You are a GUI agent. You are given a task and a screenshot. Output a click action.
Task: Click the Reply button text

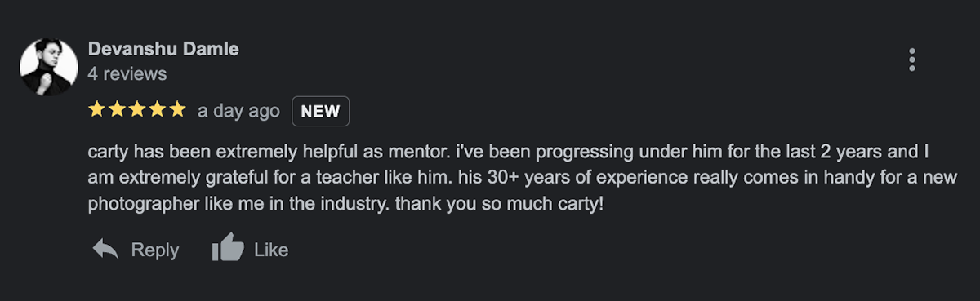point(155,250)
